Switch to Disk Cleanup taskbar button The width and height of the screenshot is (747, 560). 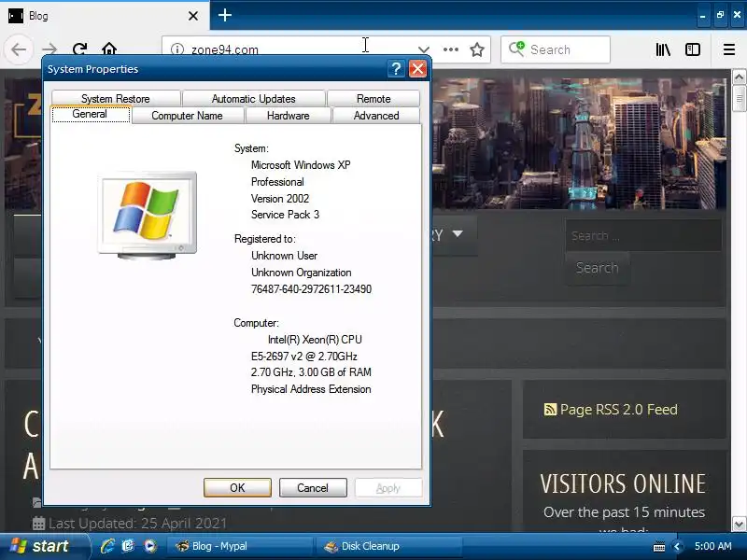[388, 546]
